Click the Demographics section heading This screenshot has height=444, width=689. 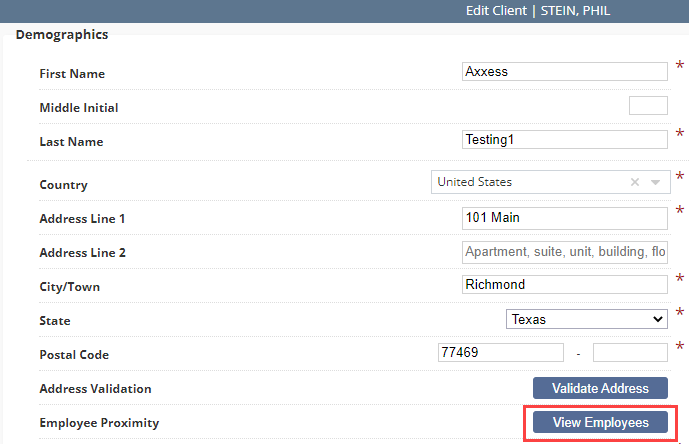coord(62,34)
